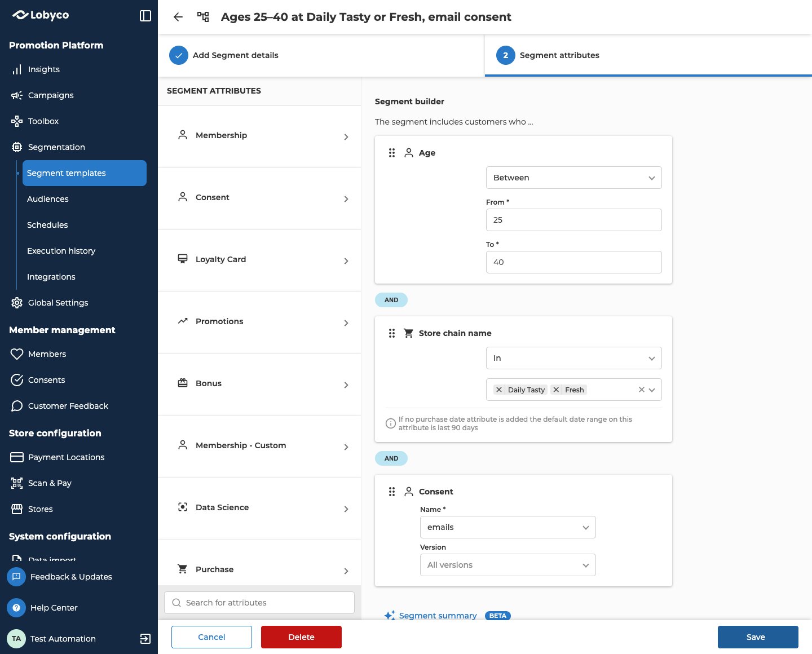Expand the Data Science attribute category

tap(259, 509)
